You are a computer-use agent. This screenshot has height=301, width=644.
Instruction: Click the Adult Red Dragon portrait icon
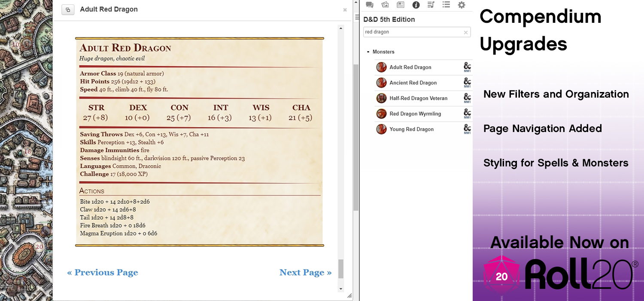pyautogui.click(x=381, y=67)
